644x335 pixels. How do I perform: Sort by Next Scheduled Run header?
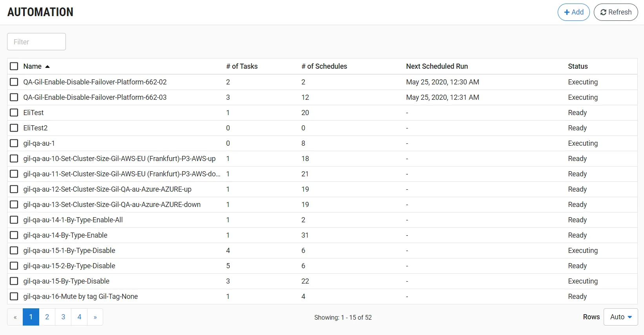(437, 66)
